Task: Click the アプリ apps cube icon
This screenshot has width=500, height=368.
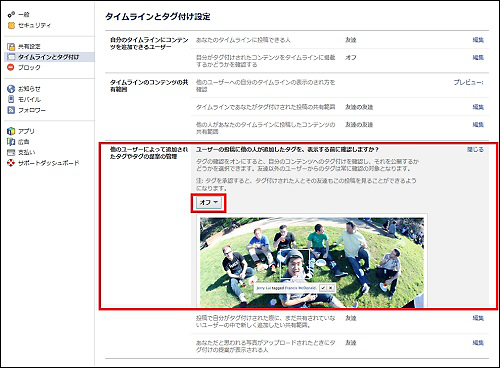Action: (x=11, y=131)
